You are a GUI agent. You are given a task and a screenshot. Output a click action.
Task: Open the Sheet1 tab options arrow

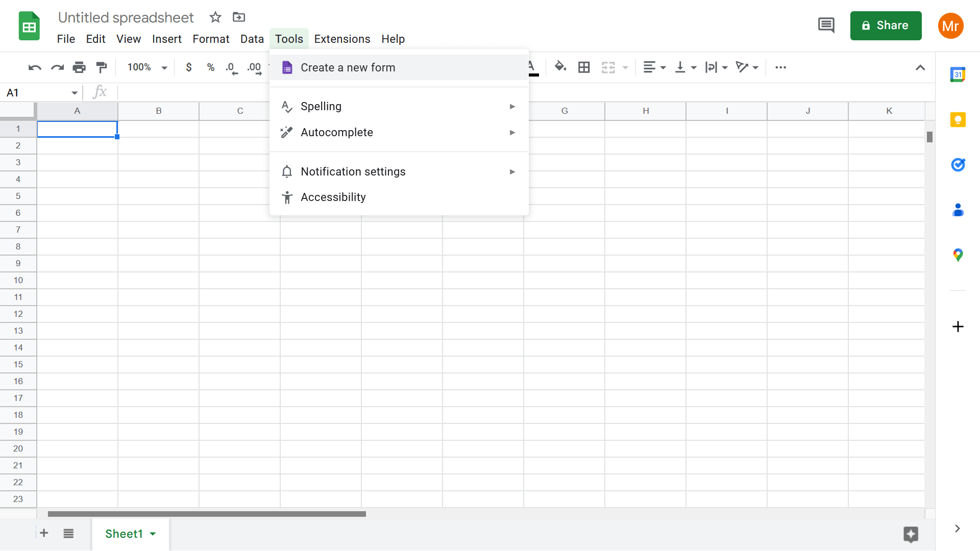coord(153,534)
